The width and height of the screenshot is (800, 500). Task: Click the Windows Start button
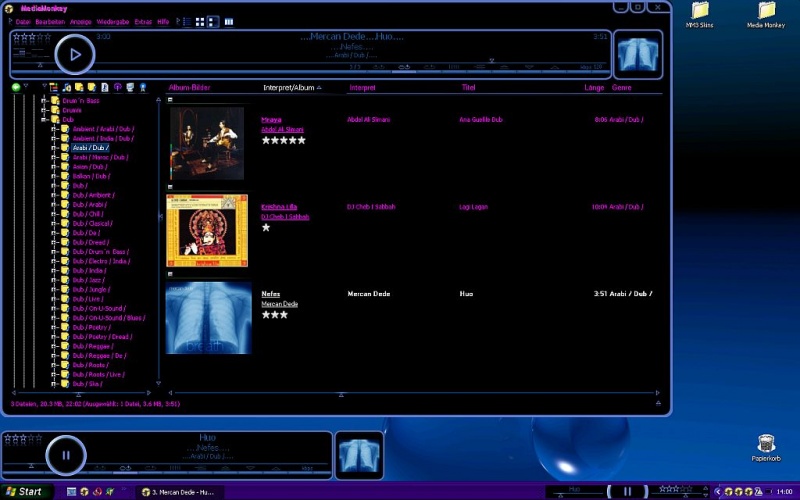[27, 492]
